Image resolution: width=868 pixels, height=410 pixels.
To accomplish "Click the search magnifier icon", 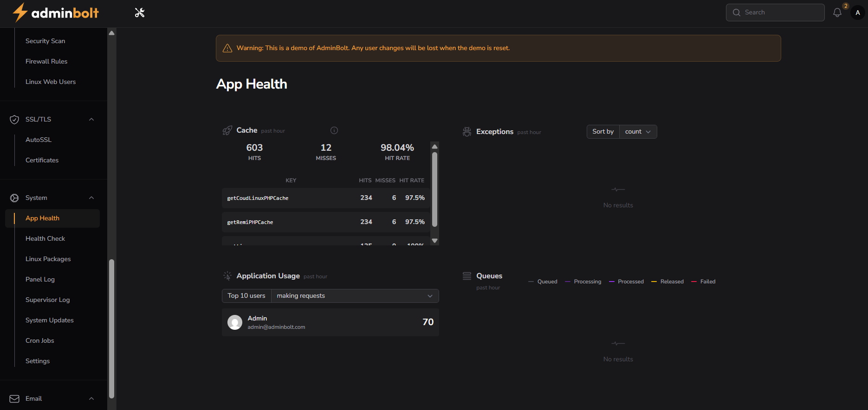I will (737, 13).
